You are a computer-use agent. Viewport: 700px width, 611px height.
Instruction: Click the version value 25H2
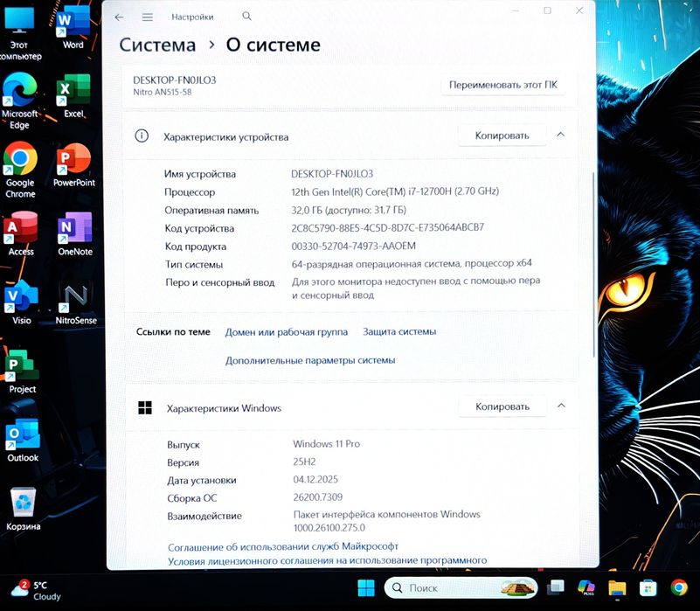(x=304, y=462)
